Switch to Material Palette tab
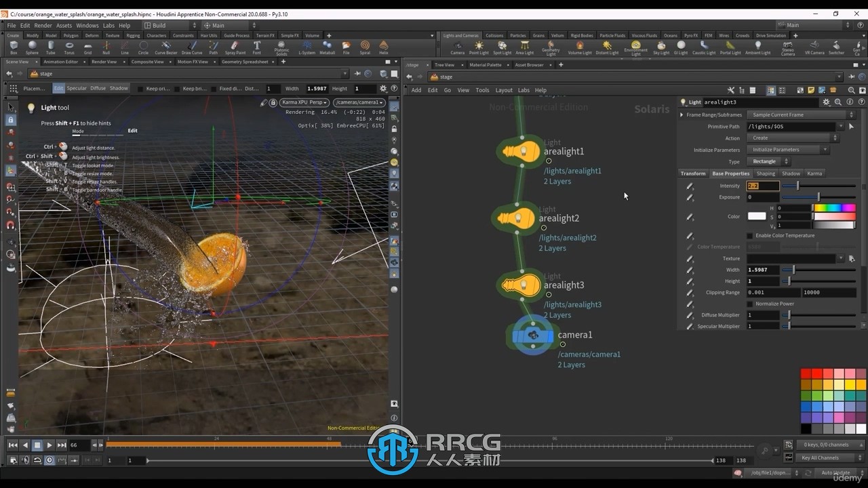This screenshot has width=868, height=488. coord(486,65)
